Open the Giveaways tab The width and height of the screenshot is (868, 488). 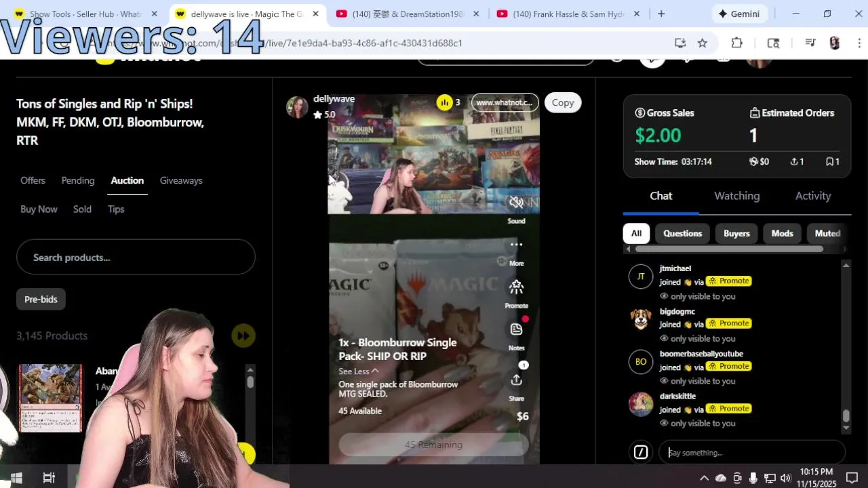point(181,180)
